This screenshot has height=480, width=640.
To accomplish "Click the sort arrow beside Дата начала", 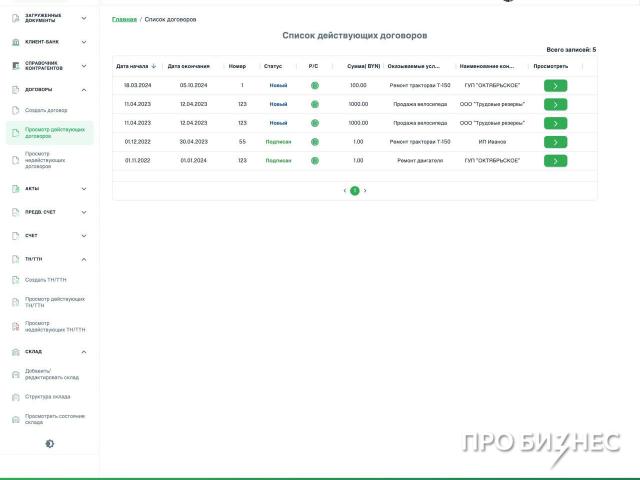I will [153, 66].
